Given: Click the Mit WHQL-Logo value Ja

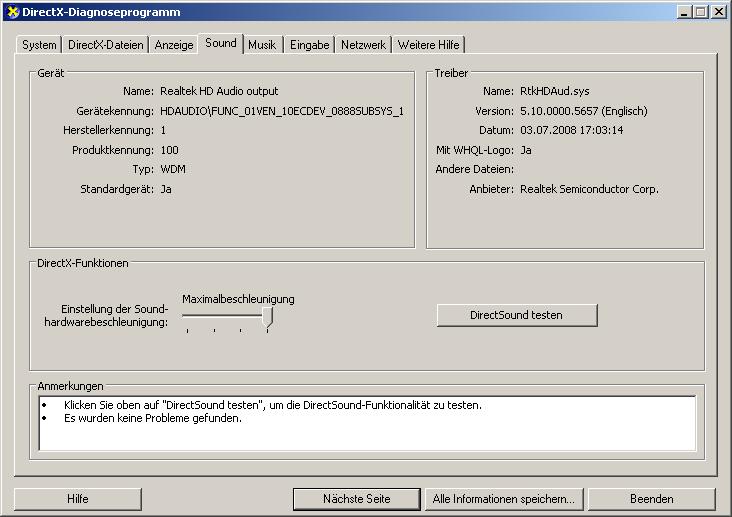Looking at the screenshot, I should [526, 150].
